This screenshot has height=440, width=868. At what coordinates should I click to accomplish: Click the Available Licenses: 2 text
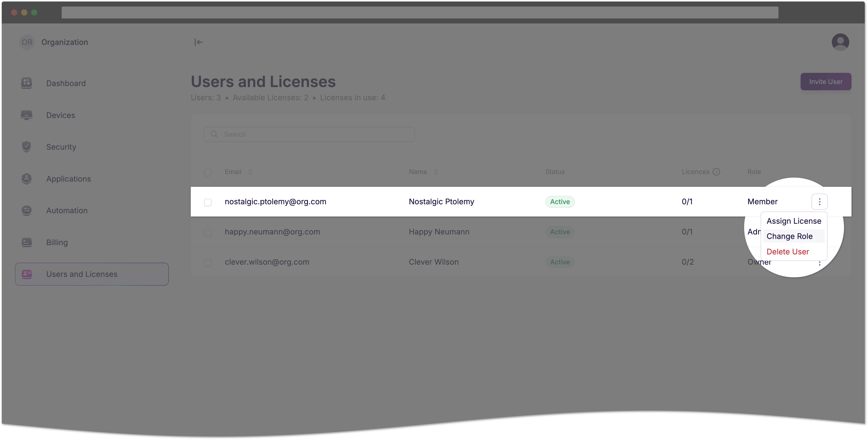270,98
